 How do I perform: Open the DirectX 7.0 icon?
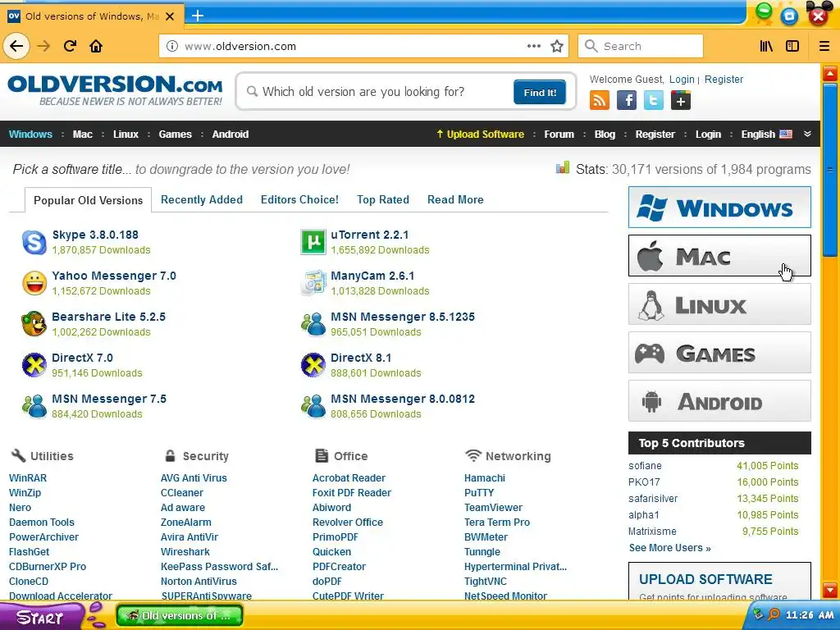point(34,365)
